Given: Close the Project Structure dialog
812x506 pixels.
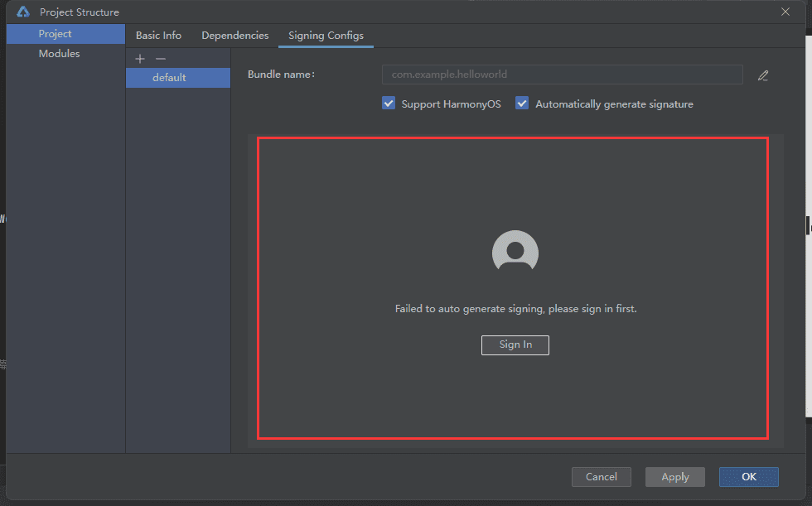Looking at the screenshot, I should click(785, 12).
